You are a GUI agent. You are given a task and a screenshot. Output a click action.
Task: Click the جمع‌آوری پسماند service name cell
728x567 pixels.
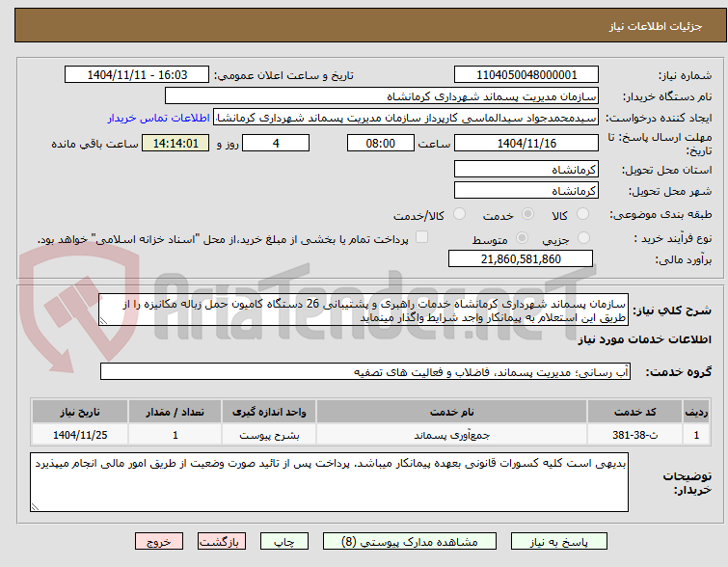tap(452, 435)
